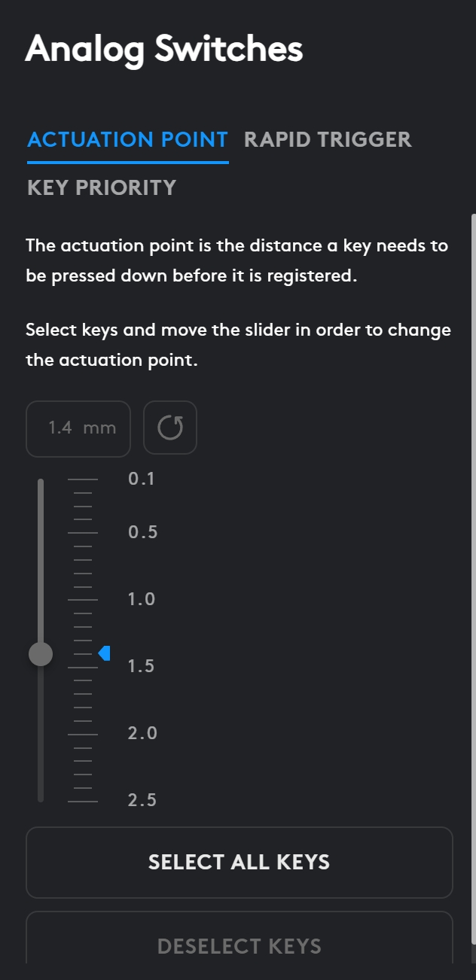Click the 0.1 scale label
Viewport: 476px width, 980px height.
point(142,479)
